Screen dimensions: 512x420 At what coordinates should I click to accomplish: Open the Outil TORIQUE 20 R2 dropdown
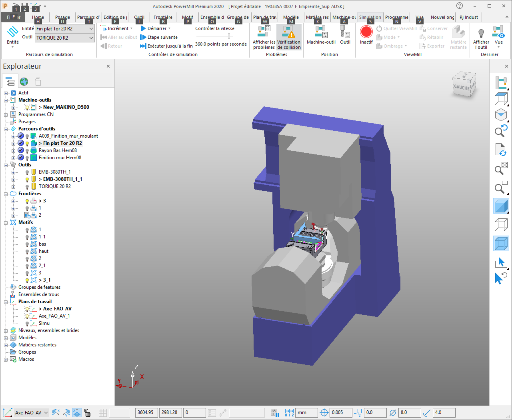91,38
